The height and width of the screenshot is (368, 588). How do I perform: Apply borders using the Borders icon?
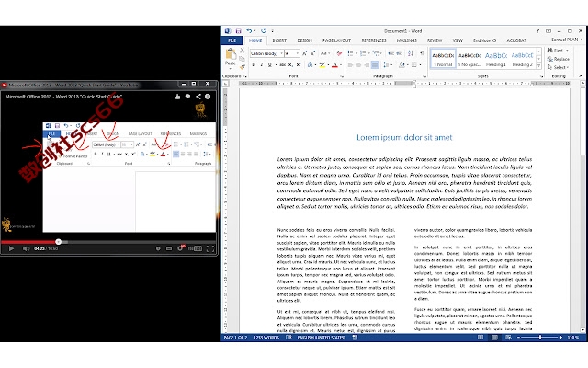click(414, 64)
